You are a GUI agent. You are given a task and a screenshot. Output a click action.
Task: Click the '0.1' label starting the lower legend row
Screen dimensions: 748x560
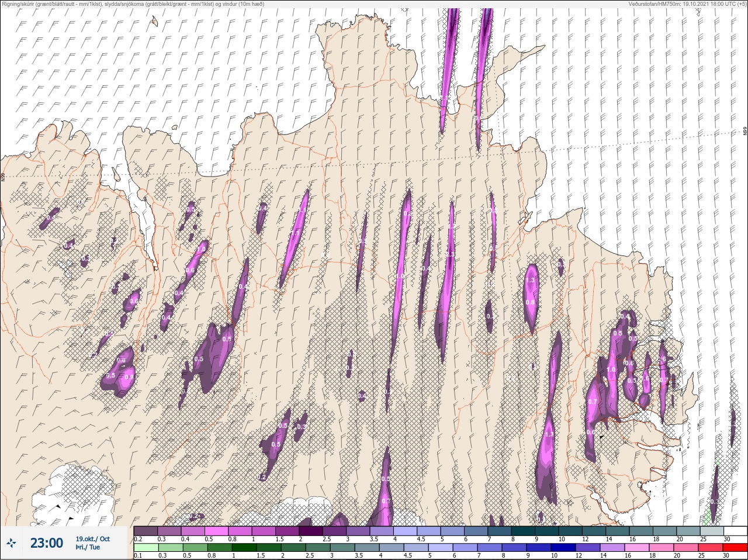(x=138, y=555)
